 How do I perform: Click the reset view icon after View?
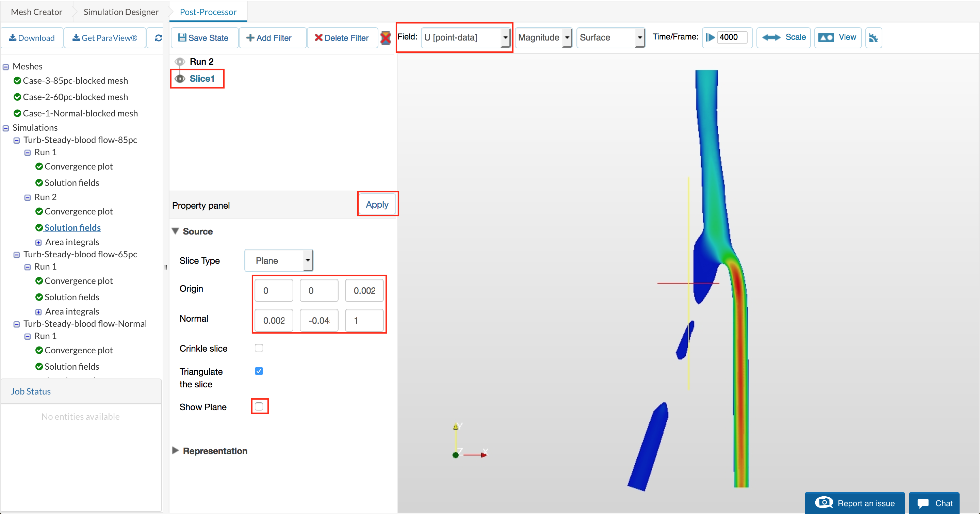tap(873, 38)
